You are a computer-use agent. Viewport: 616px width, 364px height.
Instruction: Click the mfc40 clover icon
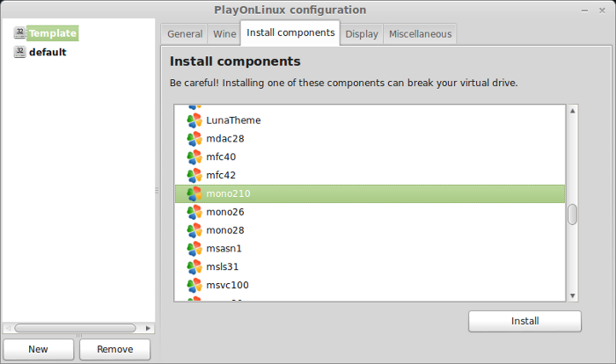pos(194,157)
